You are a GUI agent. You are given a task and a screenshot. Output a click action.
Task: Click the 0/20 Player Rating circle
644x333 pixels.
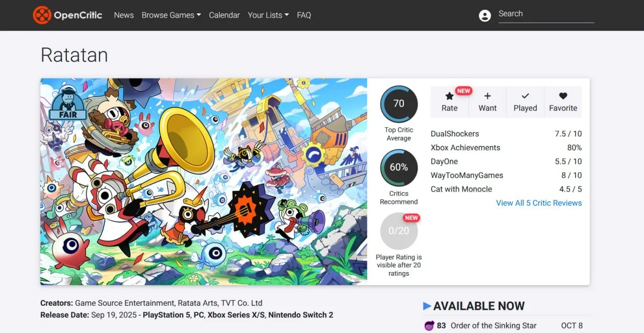click(399, 231)
